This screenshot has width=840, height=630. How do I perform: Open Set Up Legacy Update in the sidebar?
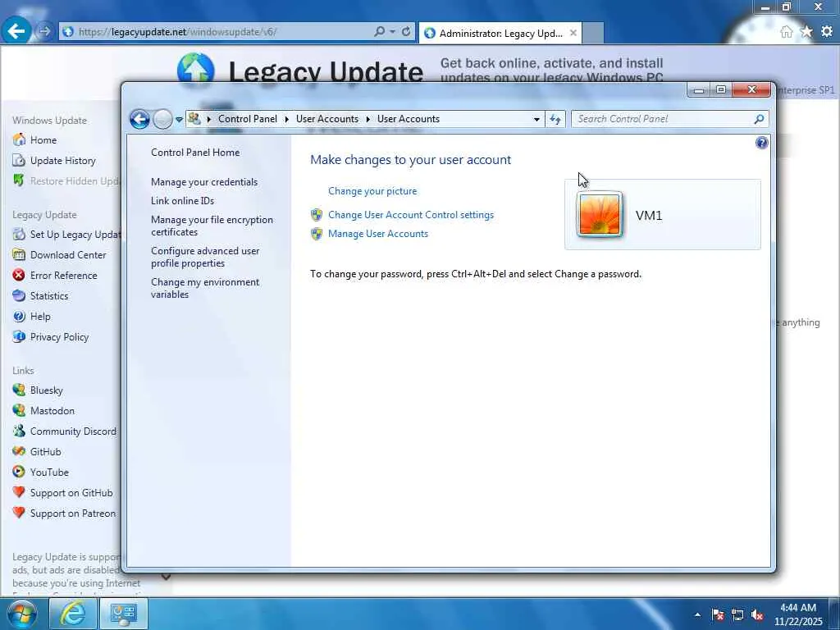[x=66, y=234]
